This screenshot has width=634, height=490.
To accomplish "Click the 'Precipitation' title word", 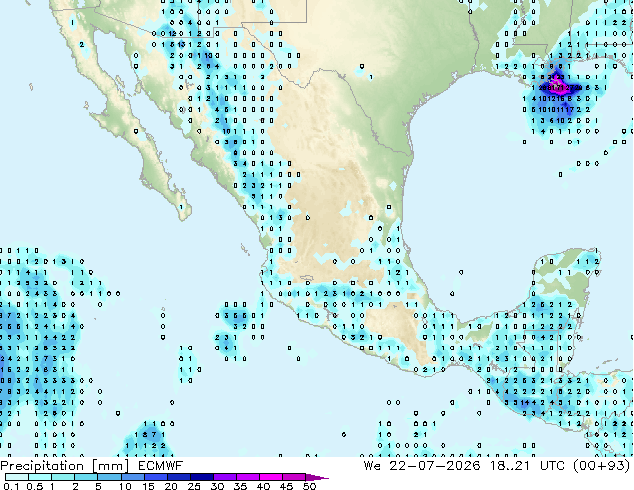I will click(42, 466).
